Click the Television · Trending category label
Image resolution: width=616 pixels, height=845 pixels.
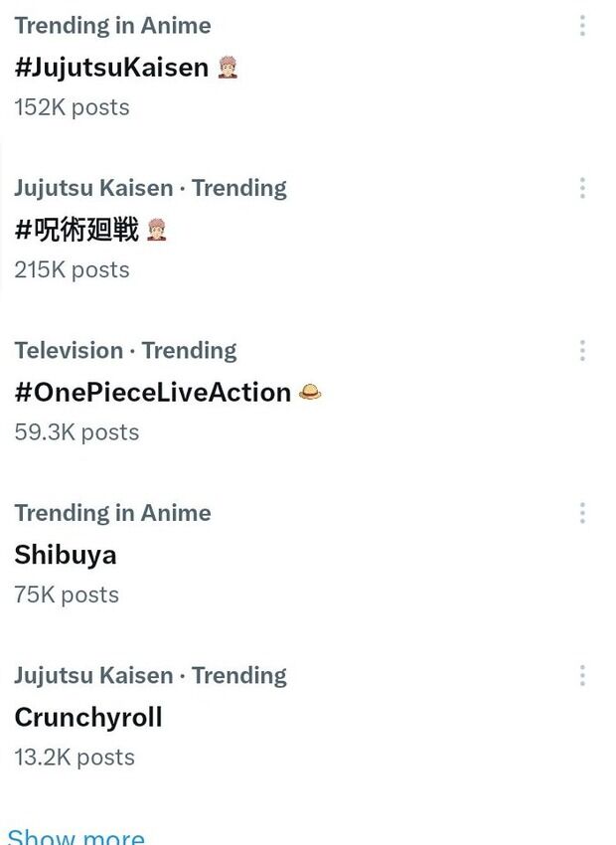coord(126,350)
